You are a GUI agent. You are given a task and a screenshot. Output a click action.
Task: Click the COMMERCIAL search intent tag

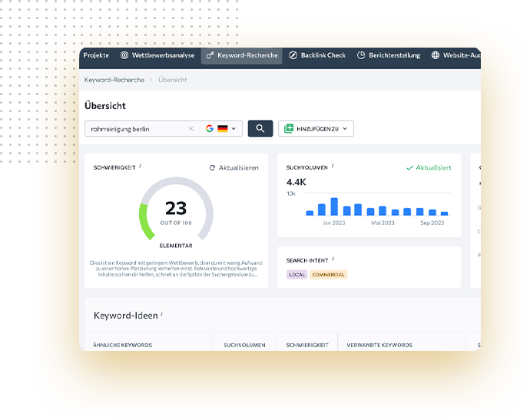pos(329,274)
